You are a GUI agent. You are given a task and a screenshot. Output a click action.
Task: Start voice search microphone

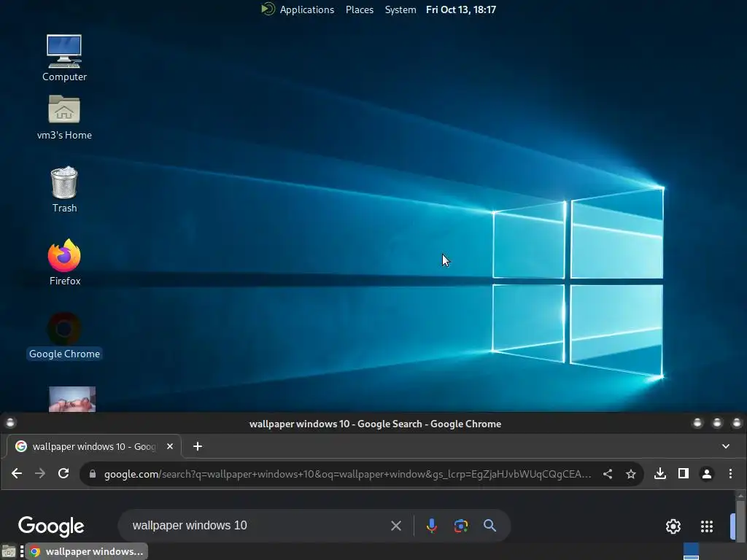432,526
